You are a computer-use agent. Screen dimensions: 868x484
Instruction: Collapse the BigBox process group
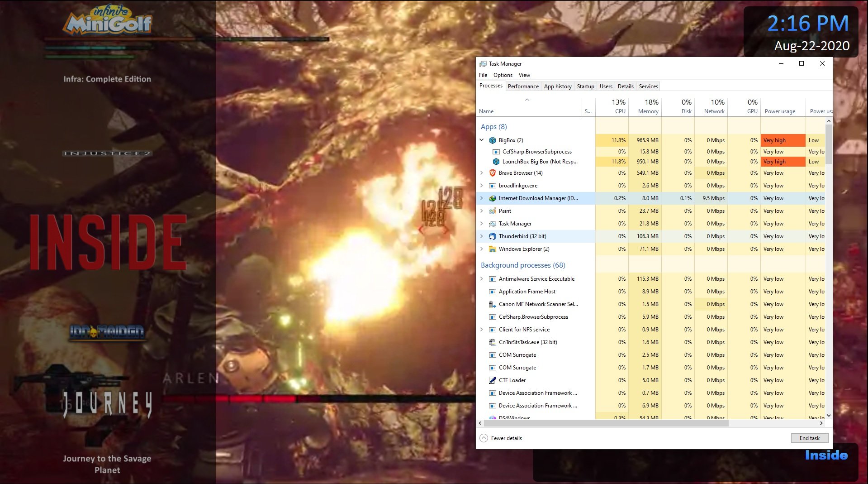(x=482, y=140)
